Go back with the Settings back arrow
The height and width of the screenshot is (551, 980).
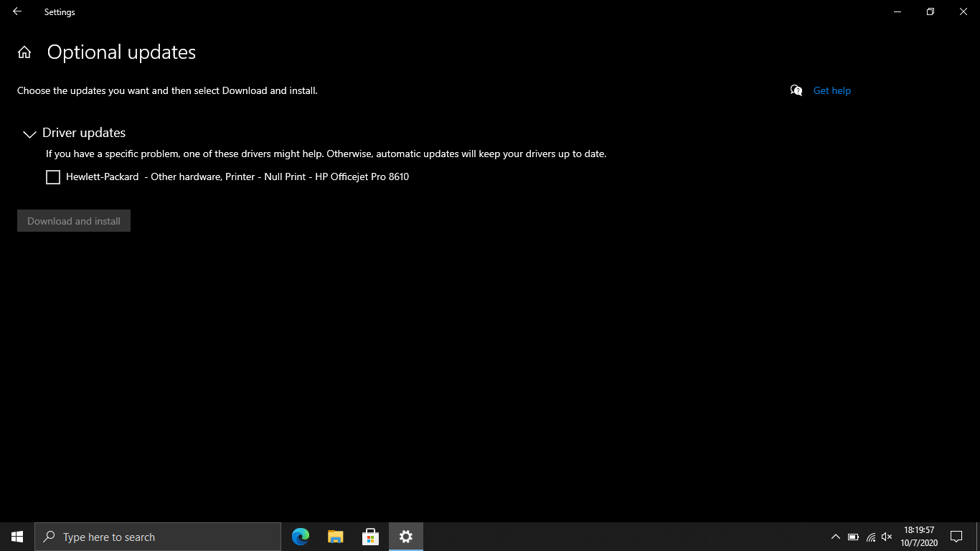[x=17, y=11]
